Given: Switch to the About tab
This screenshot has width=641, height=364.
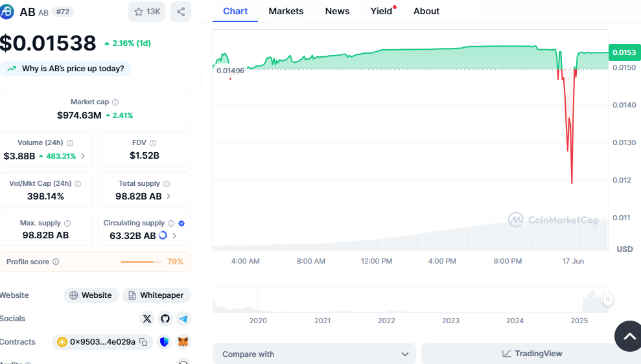Looking at the screenshot, I should coord(426,12).
